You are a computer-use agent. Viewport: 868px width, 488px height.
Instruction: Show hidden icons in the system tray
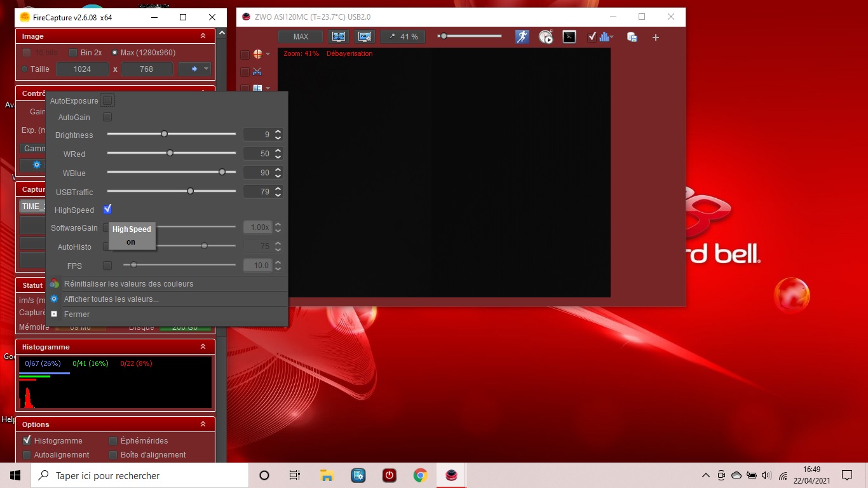(x=706, y=475)
